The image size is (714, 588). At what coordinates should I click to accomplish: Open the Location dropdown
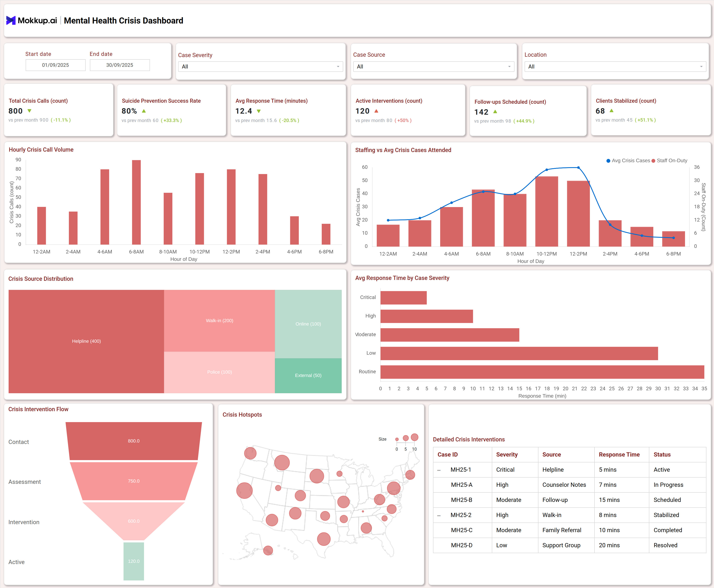click(615, 67)
